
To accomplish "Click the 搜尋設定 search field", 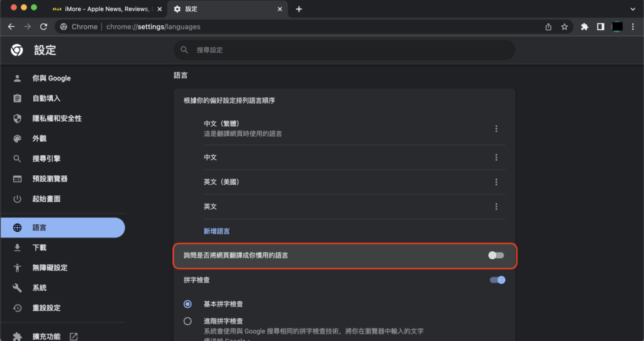I will pos(344,50).
